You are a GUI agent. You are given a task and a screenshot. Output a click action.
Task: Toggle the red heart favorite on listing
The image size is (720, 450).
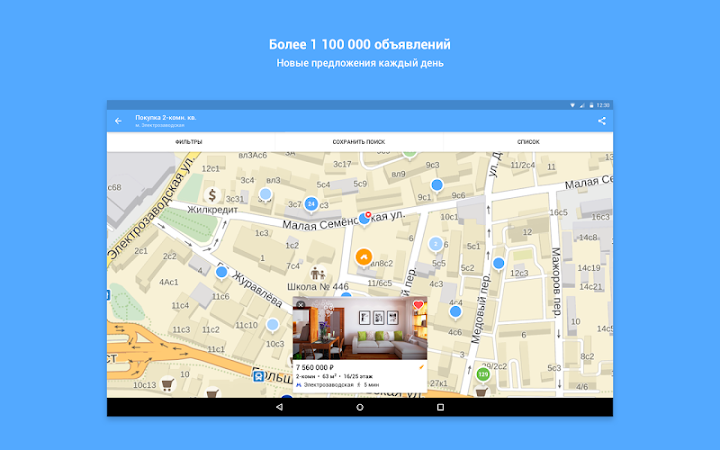418,305
